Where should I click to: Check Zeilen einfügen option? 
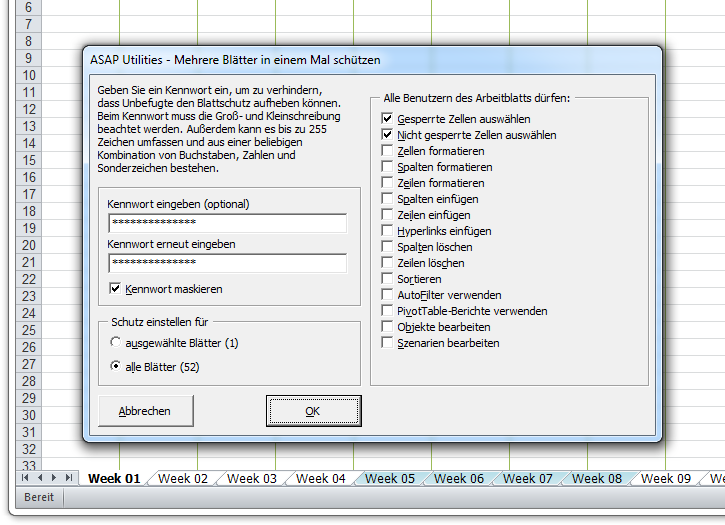pyautogui.click(x=387, y=215)
